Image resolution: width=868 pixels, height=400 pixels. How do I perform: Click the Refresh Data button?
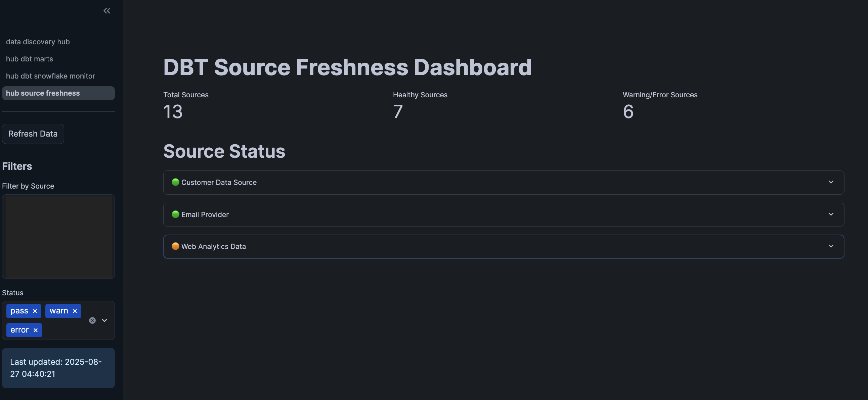click(33, 134)
